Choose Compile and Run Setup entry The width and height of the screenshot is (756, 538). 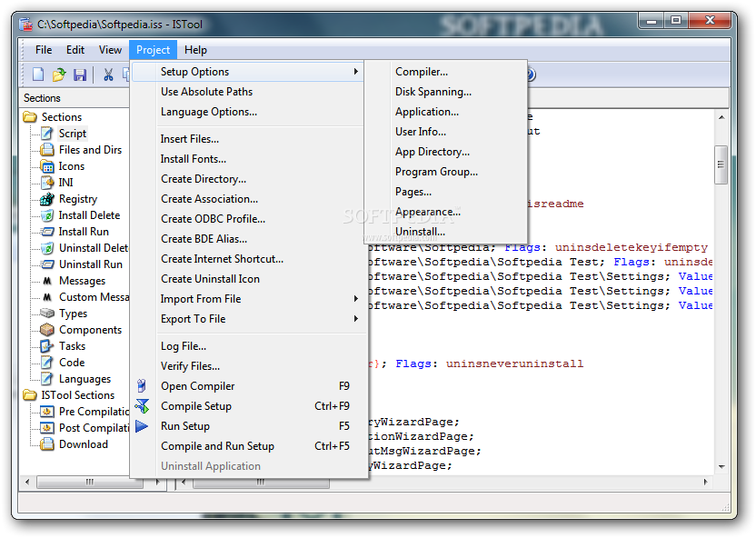pyautogui.click(x=248, y=446)
